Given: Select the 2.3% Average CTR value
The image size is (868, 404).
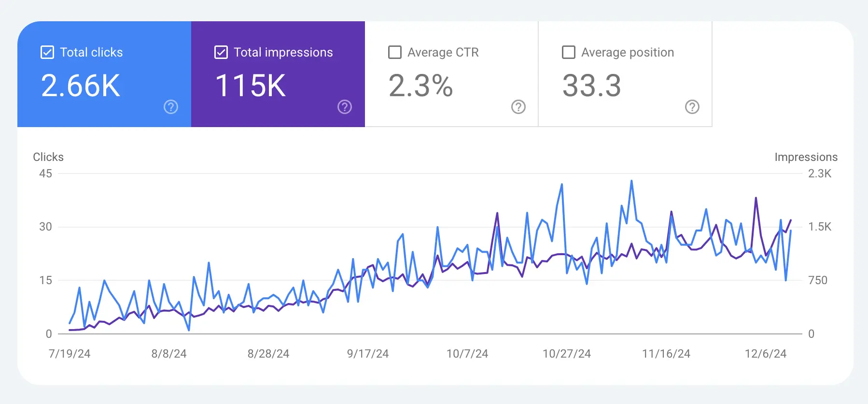Looking at the screenshot, I should (x=420, y=86).
